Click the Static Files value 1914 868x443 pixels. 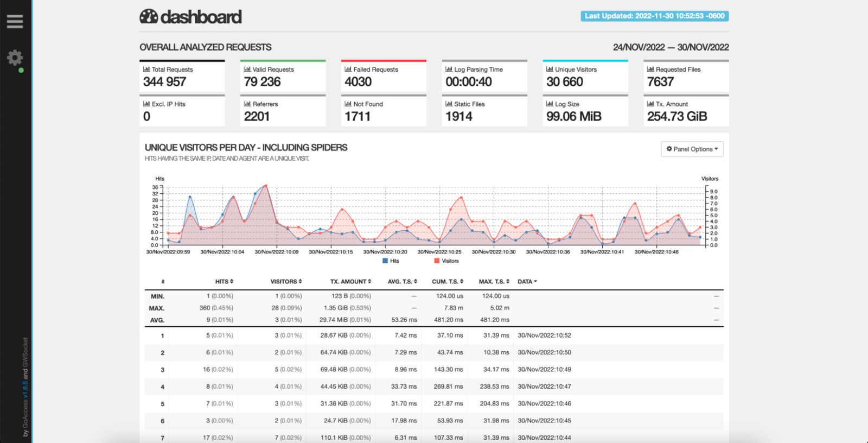(459, 116)
